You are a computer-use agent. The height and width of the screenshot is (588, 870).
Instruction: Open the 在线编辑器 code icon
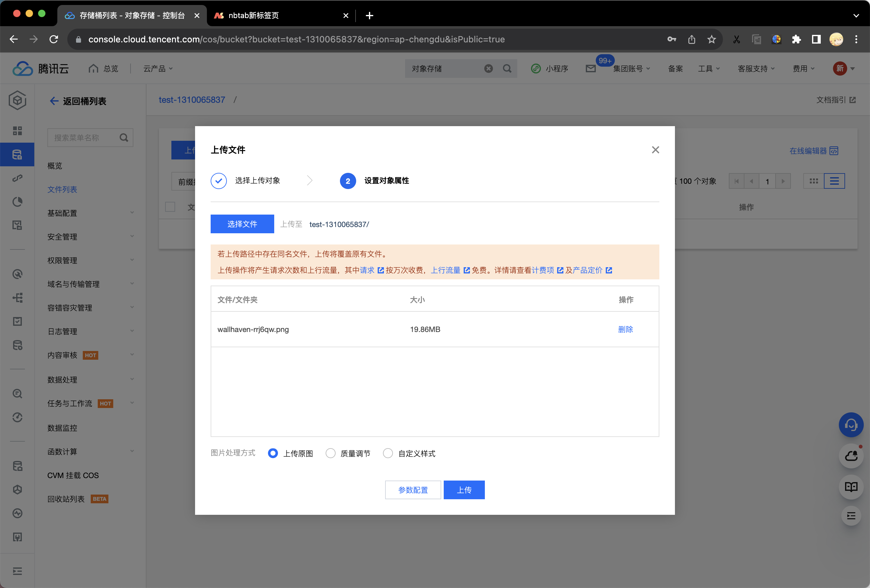coord(834,151)
